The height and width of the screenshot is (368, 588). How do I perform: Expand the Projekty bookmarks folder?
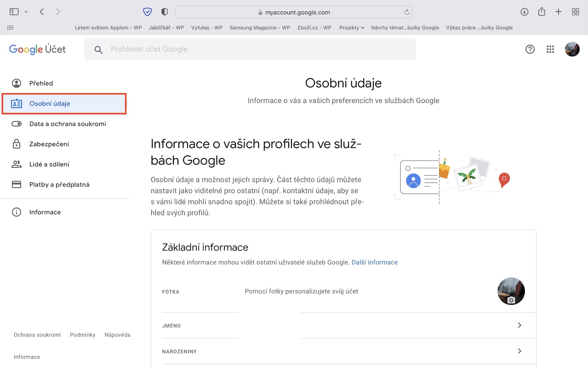point(352,28)
